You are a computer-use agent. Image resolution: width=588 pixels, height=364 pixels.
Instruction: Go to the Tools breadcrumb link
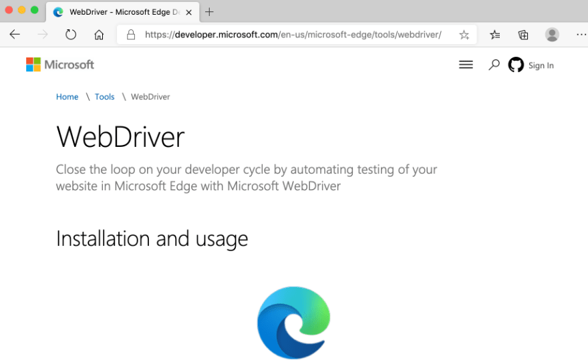click(104, 97)
